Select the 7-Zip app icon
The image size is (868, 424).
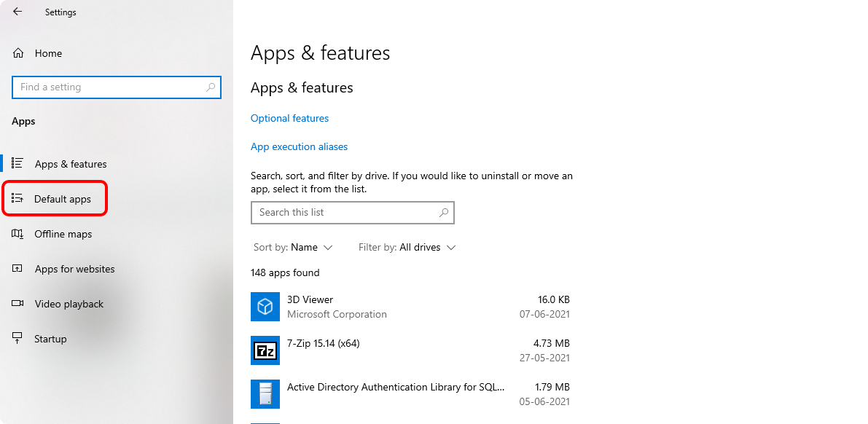click(265, 350)
